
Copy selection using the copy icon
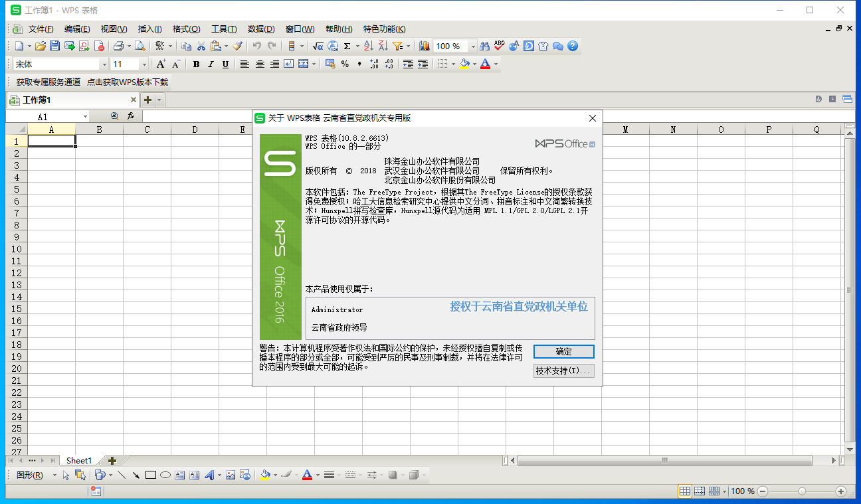[x=187, y=46]
